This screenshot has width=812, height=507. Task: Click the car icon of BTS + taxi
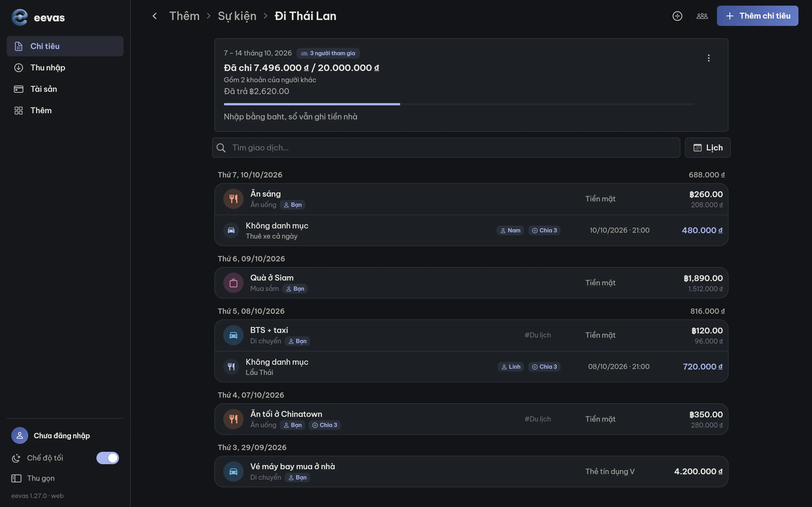[x=233, y=335]
